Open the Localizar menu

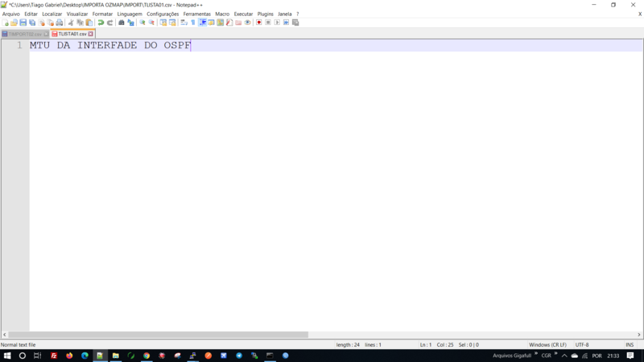click(x=52, y=14)
